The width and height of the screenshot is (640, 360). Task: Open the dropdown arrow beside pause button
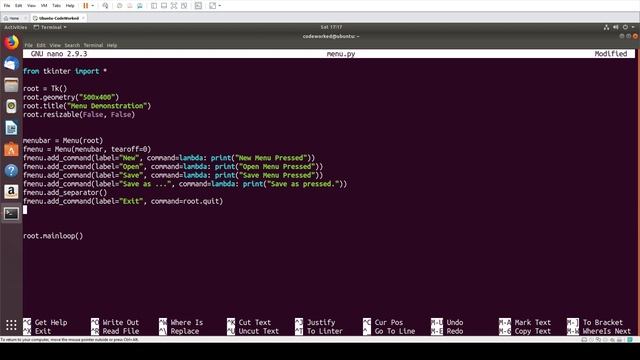(93, 6)
